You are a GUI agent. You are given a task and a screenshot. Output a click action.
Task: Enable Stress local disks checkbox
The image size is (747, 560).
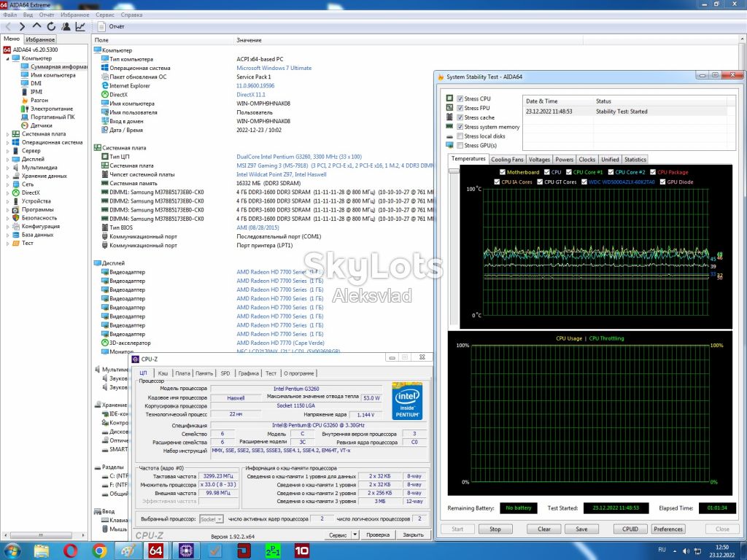[460, 136]
